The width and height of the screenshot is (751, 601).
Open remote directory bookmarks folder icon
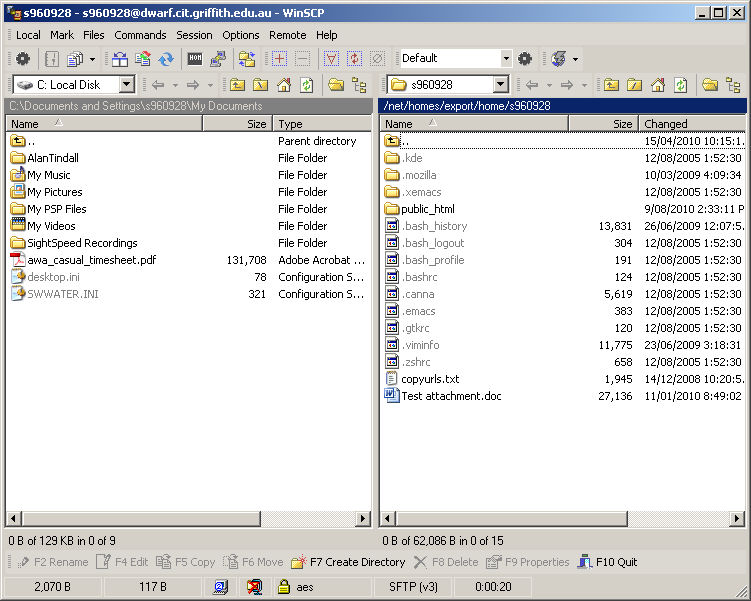coord(710,85)
